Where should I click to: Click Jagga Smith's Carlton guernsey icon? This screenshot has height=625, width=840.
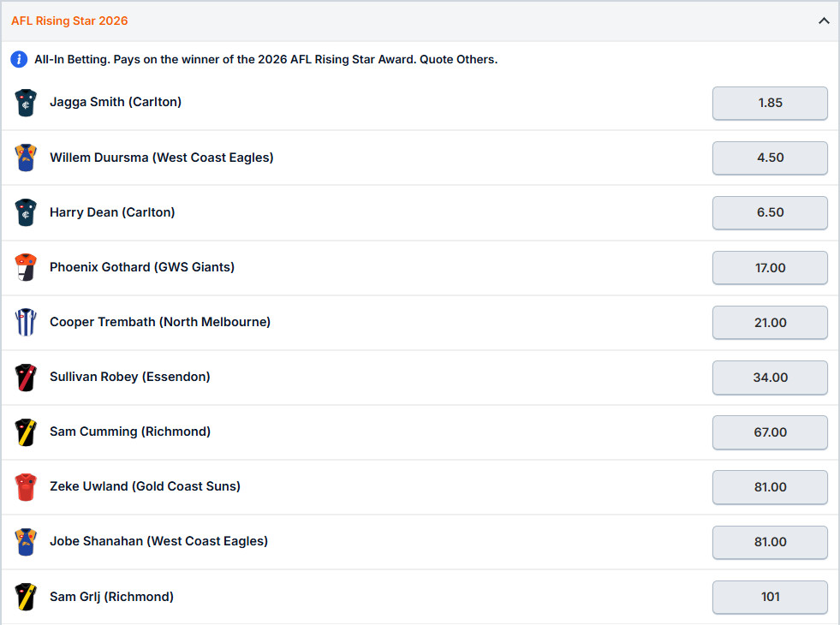tap(26, 103)
